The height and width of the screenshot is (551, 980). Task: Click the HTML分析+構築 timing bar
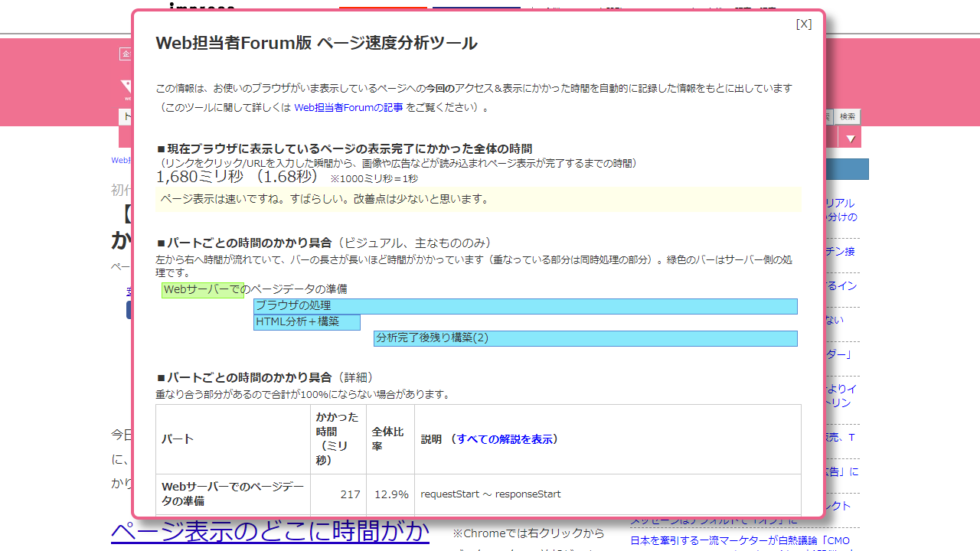click(307, 322)
